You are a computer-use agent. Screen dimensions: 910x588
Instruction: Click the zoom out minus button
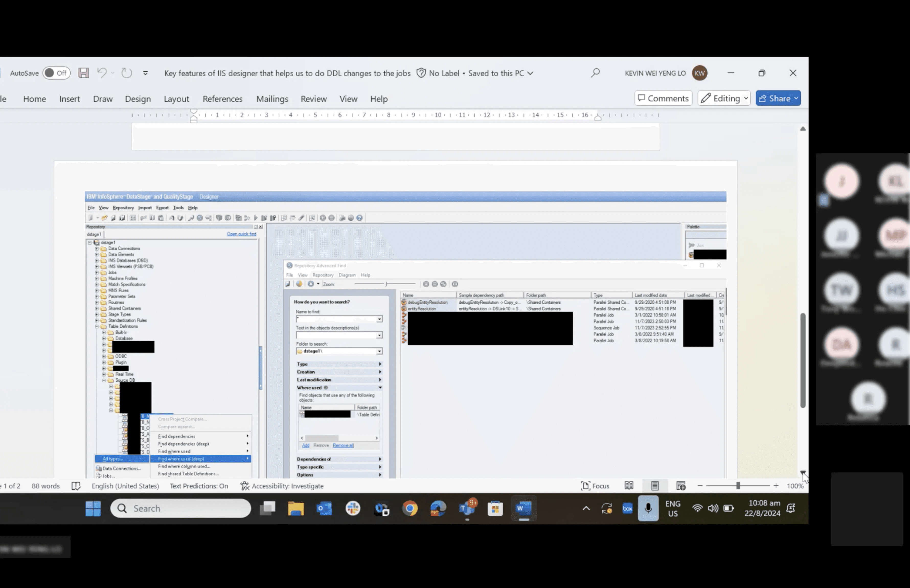[x=700, y=486]
